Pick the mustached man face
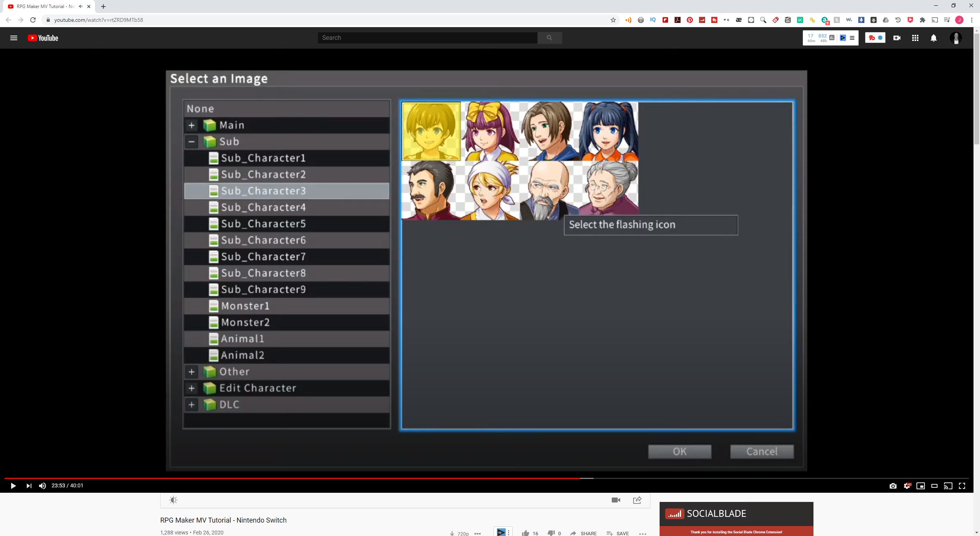This screenshot has height=536, width=980. [x=431, y=190]
